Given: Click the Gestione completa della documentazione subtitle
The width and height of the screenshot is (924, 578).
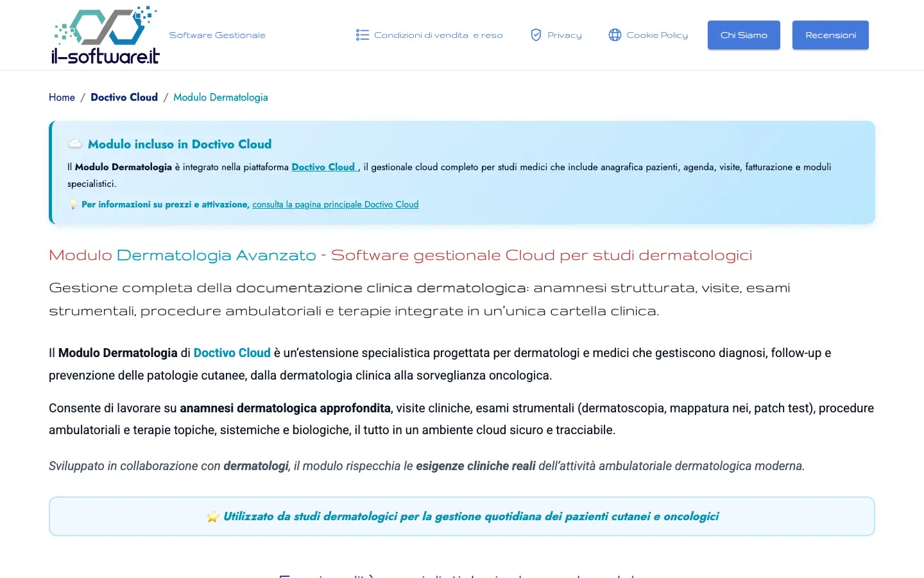Looking at the screenshot, I should coord(420,299).
